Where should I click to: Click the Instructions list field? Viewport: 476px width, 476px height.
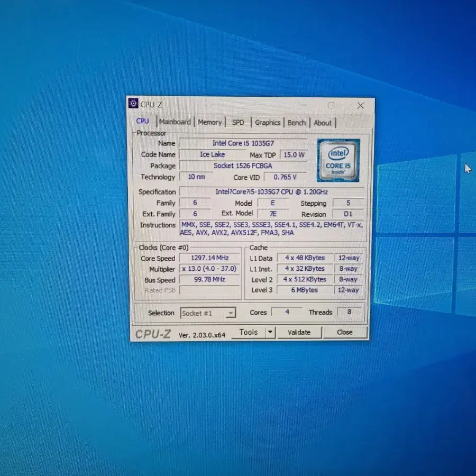(x=272, y=228)
